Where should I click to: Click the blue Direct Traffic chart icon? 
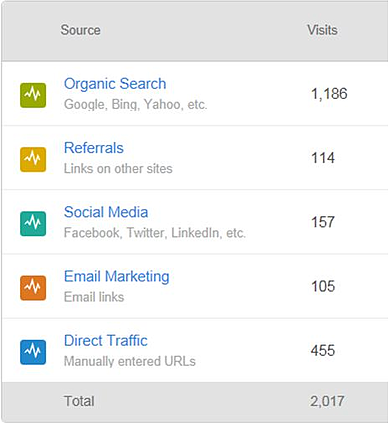pos(33,352)
